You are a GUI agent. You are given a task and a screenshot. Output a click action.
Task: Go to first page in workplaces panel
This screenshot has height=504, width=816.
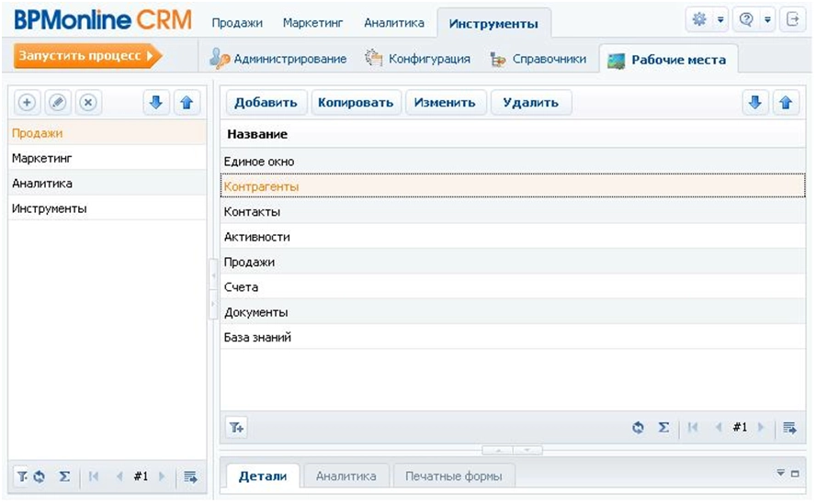pyautogui.click(x=94, y=476)
